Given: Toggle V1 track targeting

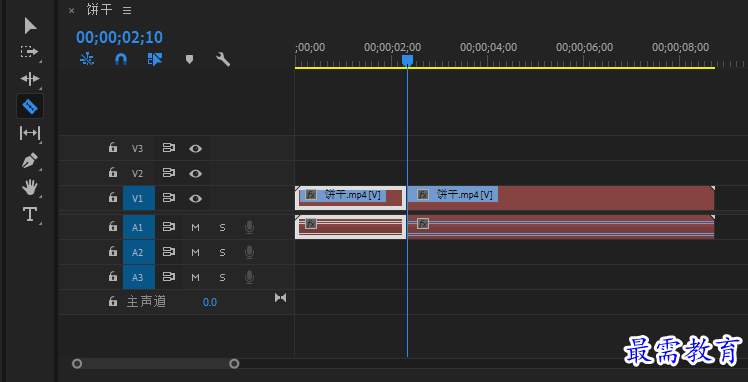Looking at the screenshot, I should [x=139, y=198].
